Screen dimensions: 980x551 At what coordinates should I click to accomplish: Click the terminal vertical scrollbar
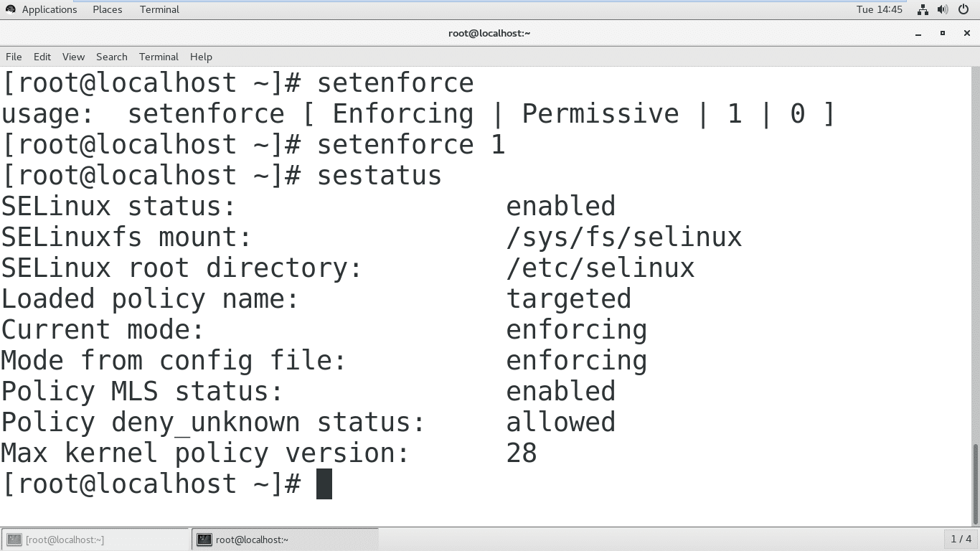[x=975, y=484]
